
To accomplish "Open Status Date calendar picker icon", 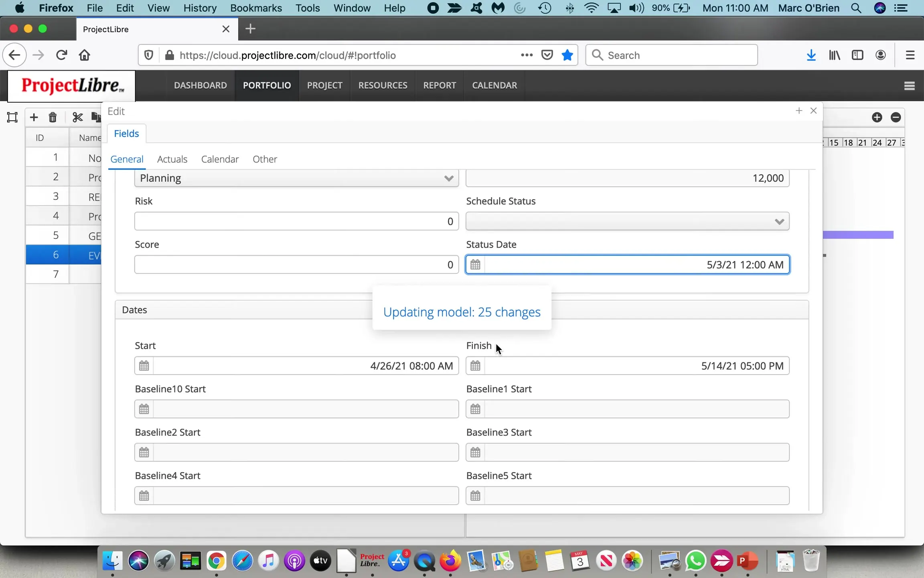I will pyautogui.click(x=475, y=265).
